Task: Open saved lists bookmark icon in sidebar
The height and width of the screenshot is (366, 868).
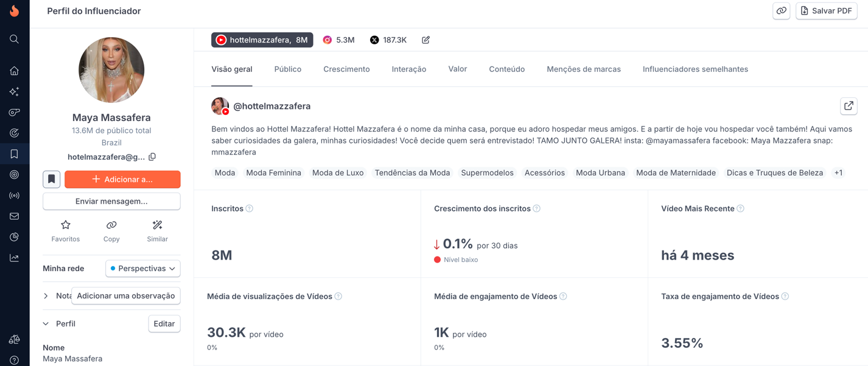Action: (14, 154)
